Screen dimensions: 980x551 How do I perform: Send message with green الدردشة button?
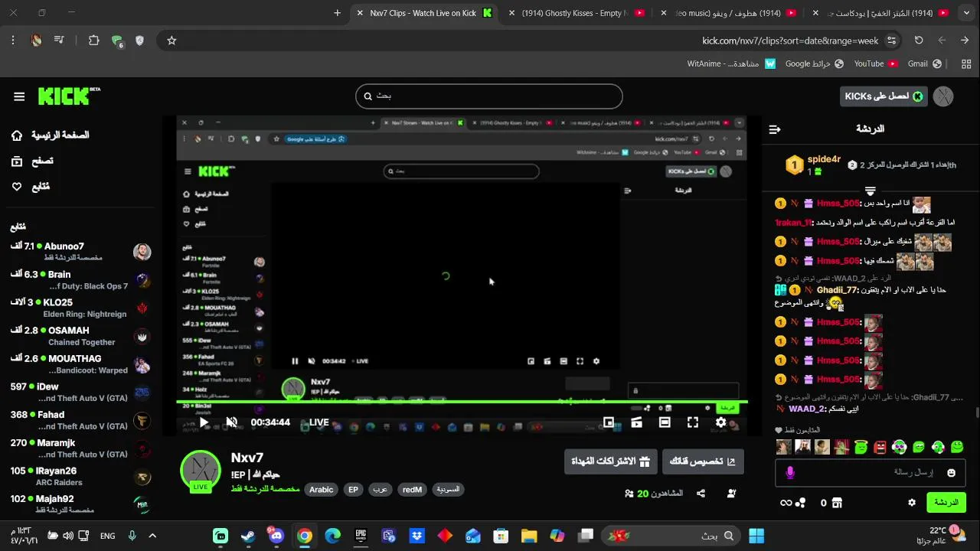coord(946,503)
